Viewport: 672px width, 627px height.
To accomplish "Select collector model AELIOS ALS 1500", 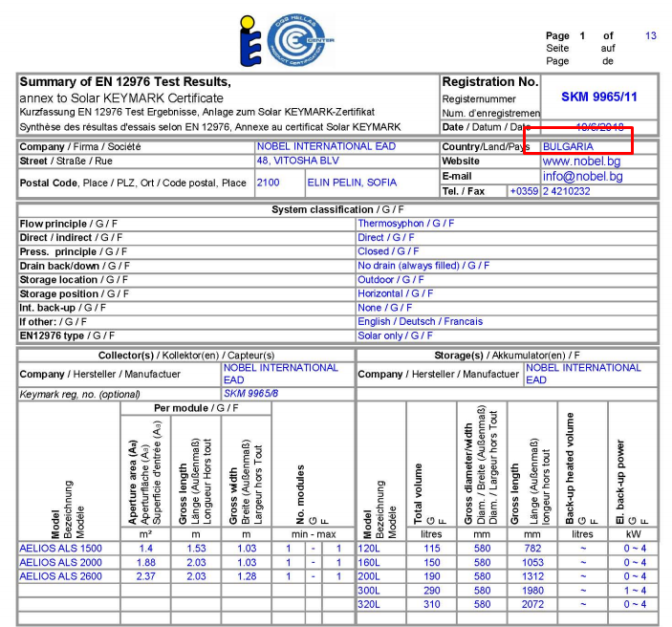I will coord(60,548).
